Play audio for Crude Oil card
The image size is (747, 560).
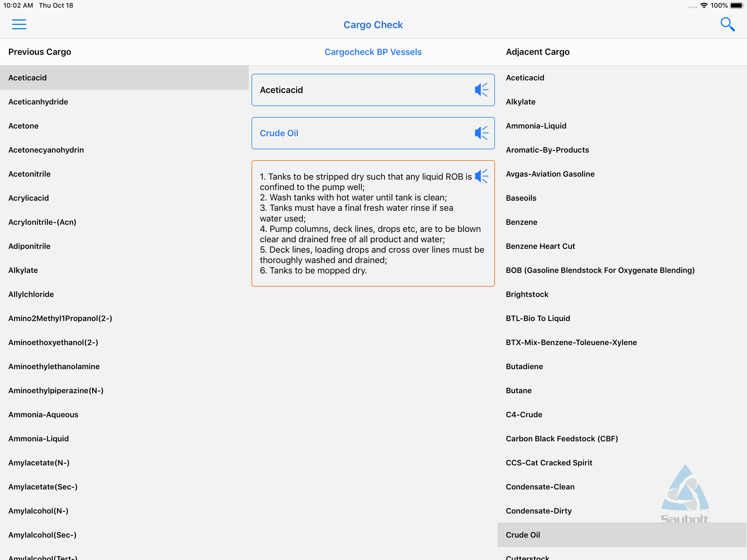click(482, 133)
